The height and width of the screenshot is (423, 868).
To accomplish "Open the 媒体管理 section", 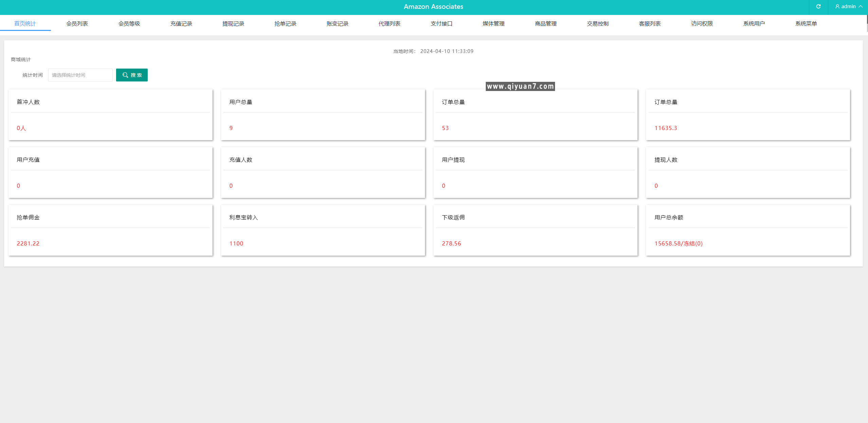I will pyautogui.click(x=493, y=23).
